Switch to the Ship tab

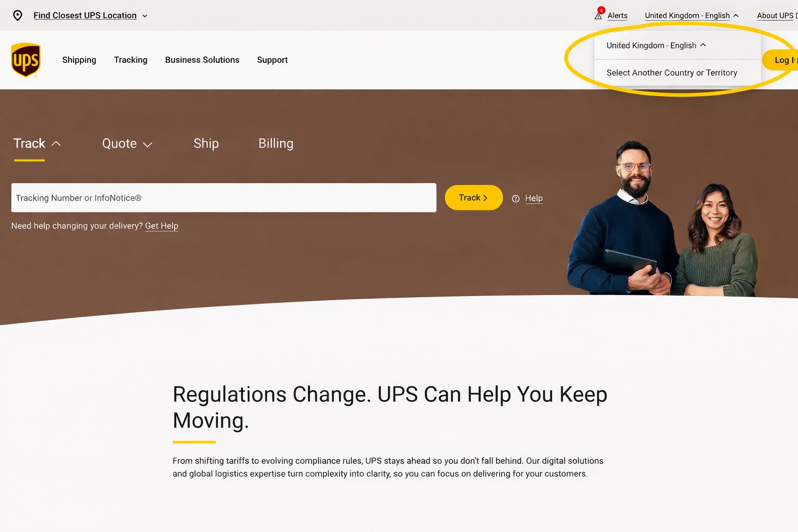tap(206, 143)
